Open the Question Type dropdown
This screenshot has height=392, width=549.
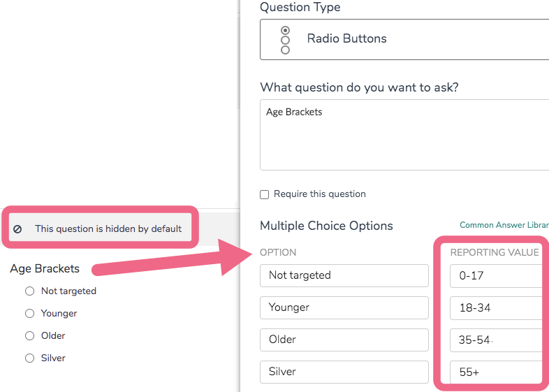point(404,39)
